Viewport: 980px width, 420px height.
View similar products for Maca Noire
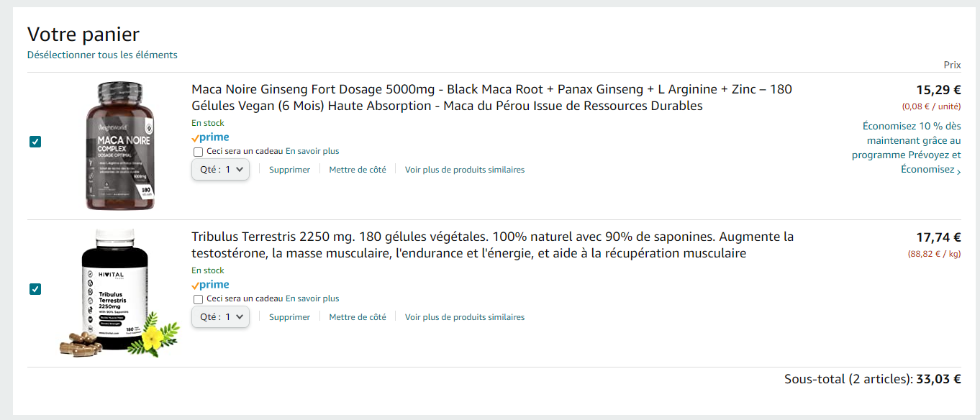(465, 170)
